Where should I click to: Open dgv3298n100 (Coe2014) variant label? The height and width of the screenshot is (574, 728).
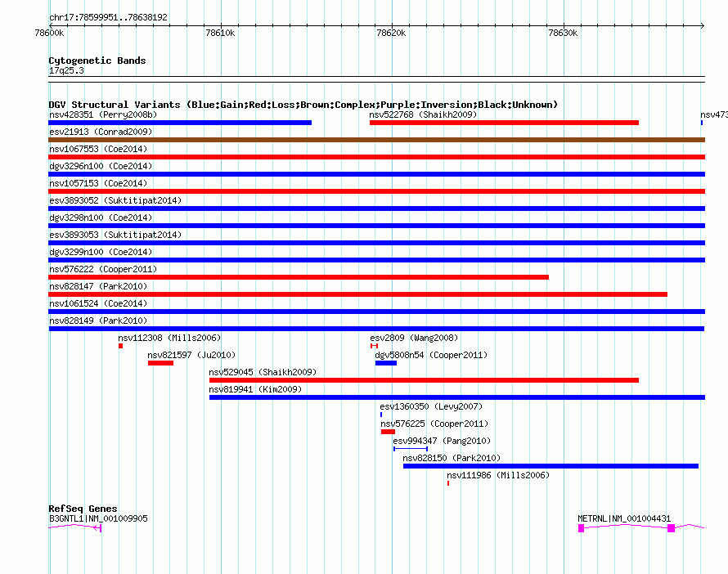point(101,217)
